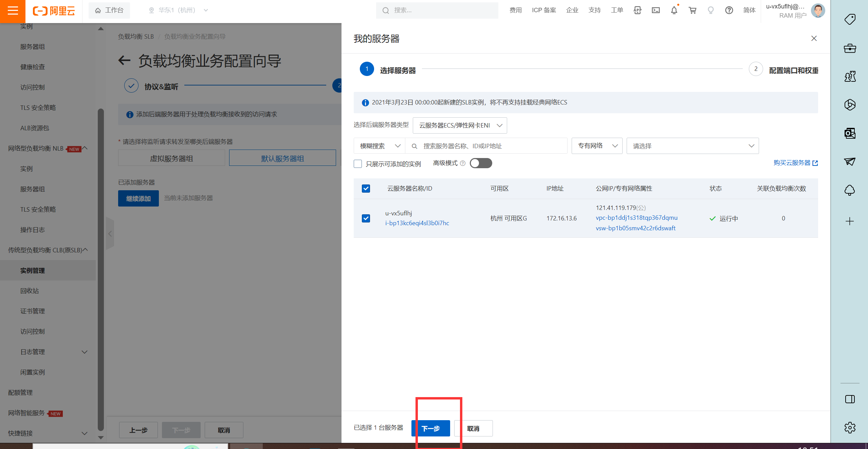
Task: Click the left navigation scrollbar
Action: pos(100,270)
